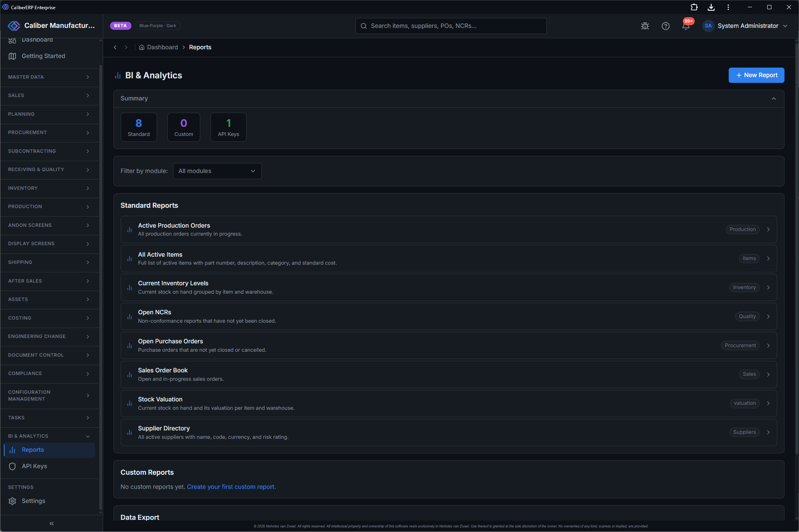Click the download icon in title bar
The image size is (799, 532).
coord(711,7)
